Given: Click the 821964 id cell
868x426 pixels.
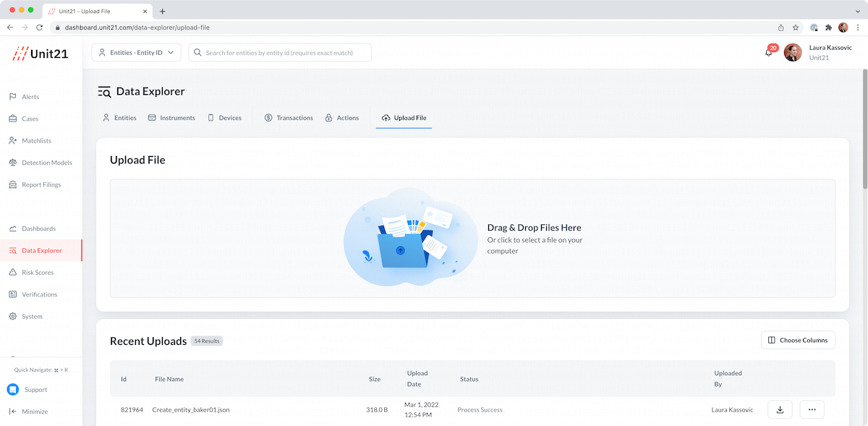Looking at the screenshot, I should [x=132, y=410].
